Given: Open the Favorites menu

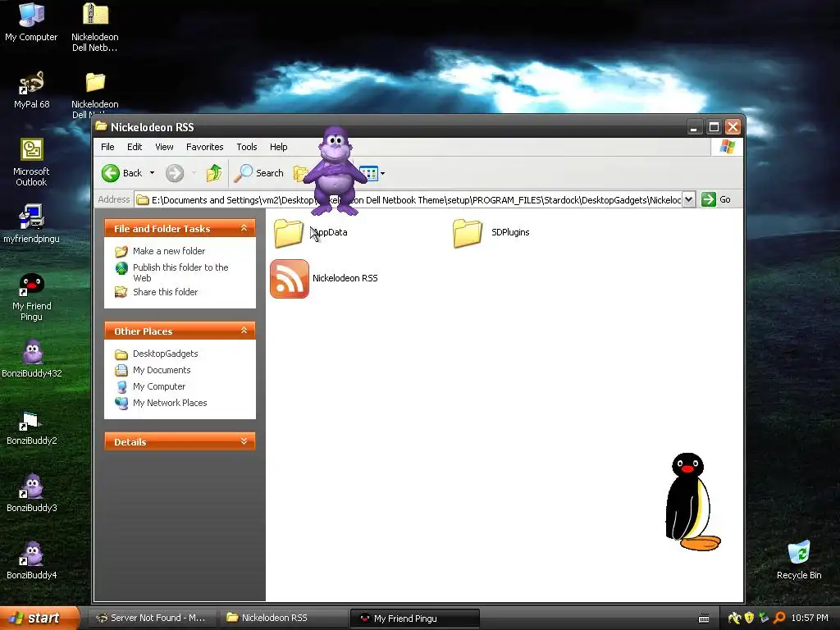Looking at the screenshot, I should 204,147.
